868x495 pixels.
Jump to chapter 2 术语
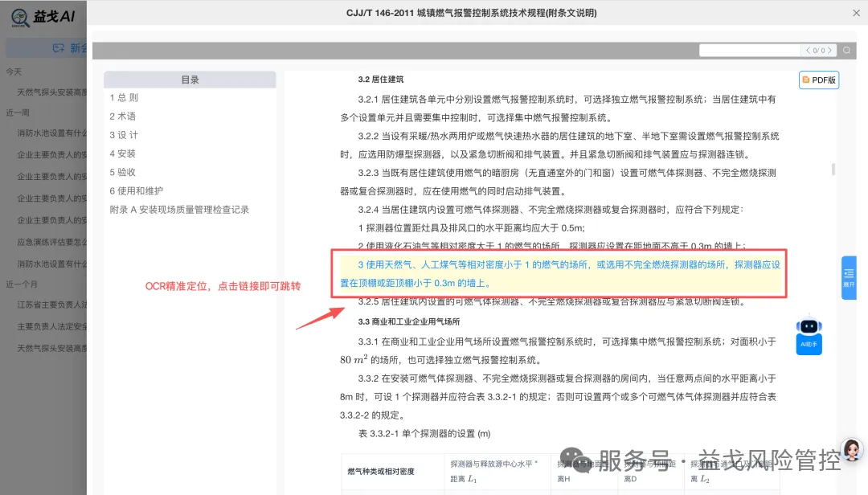pyautogui.click(x=122, y=117)
